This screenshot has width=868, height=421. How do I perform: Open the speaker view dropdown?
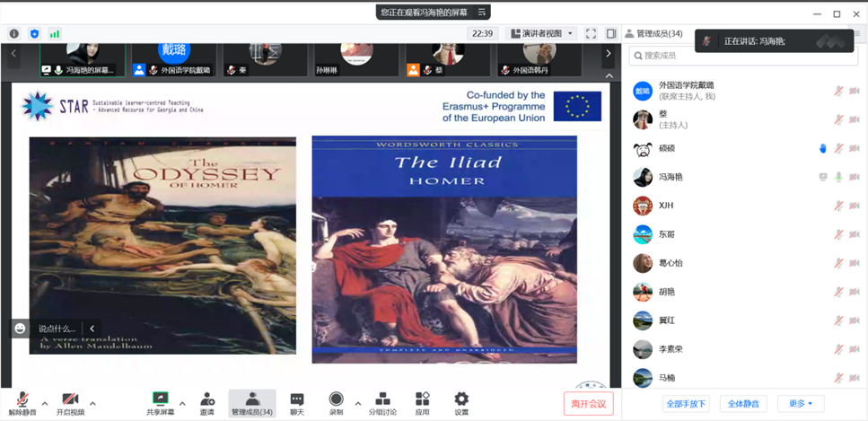click(542, 34)
